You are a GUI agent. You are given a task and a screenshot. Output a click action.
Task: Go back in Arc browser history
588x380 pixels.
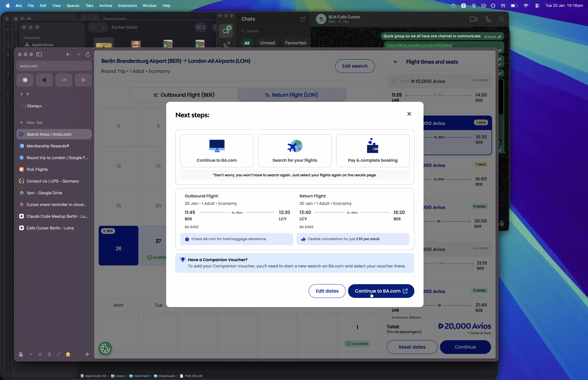[68, 54]
